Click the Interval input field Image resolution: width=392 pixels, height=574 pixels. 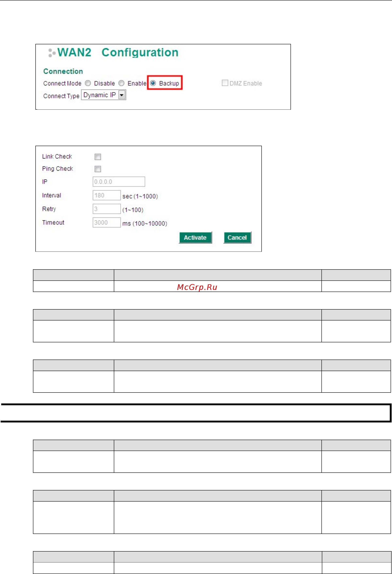107,195
